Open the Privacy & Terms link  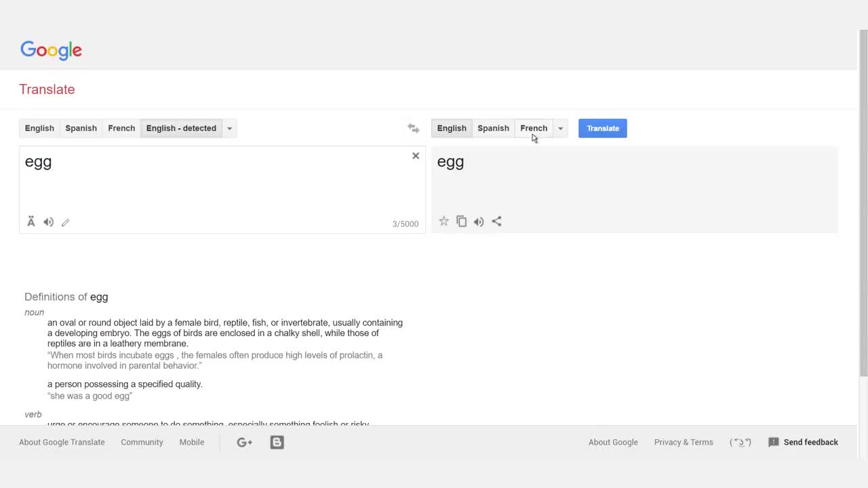(684, 443)
